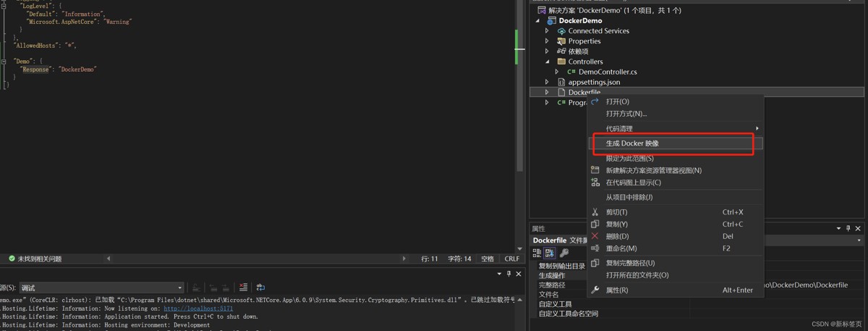Pin the Output panel

tap(509, 275)
